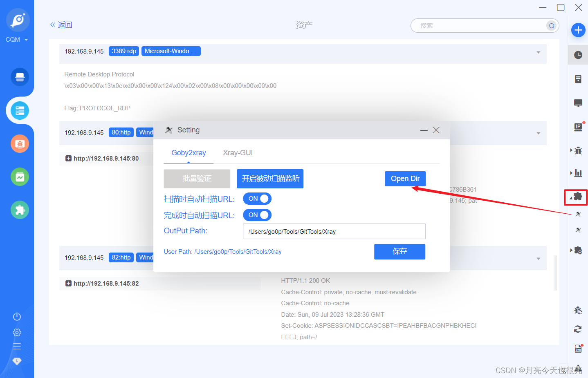Open the scan section in the left sidebar
The height and width of the screenshot is (378, 588).
20,77
